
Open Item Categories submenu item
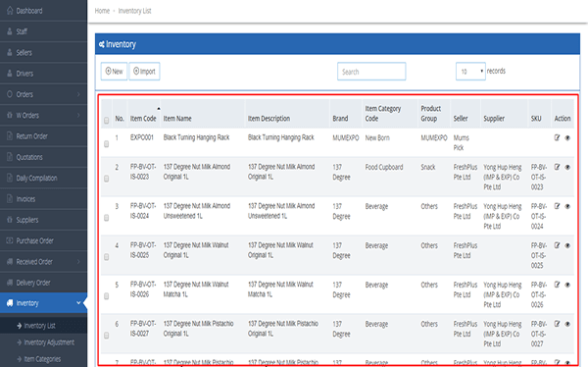(x=43, y=359)
